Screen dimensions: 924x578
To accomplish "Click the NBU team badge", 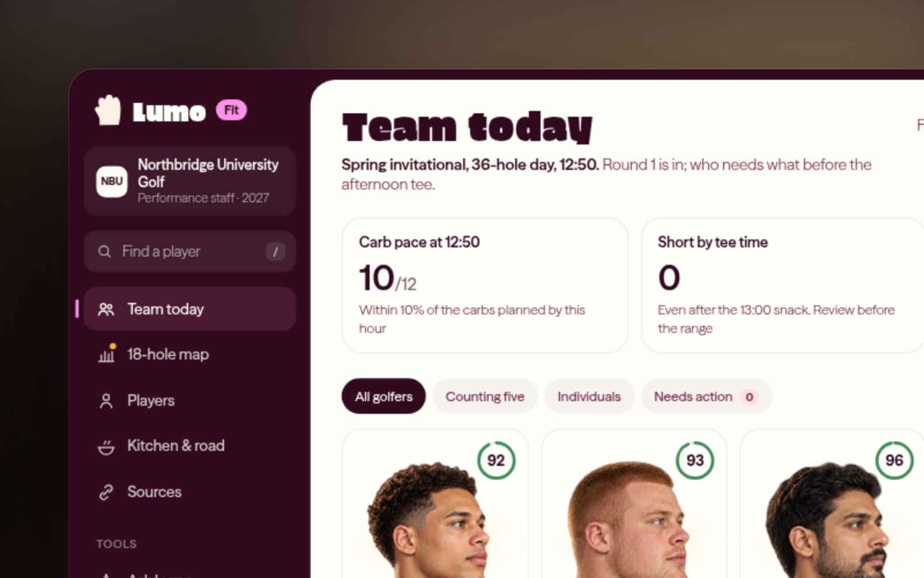I will (111, 181).
